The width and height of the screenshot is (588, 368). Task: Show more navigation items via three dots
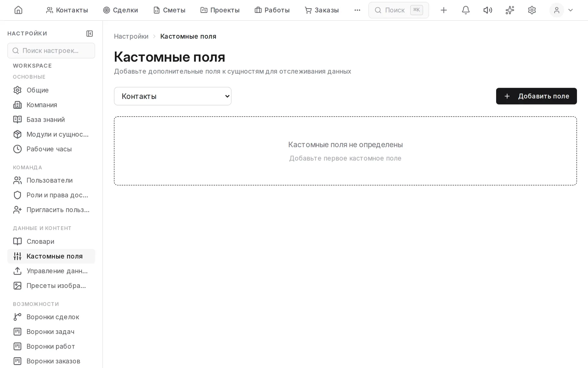tap(357, 10)
